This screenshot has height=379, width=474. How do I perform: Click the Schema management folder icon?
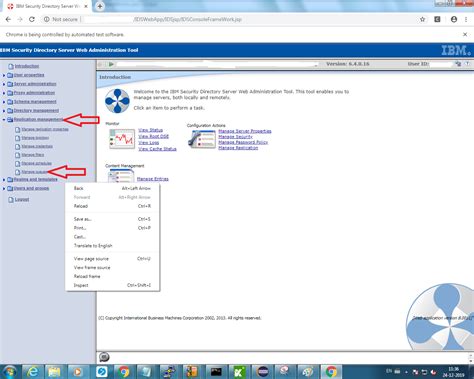pos(10,102)
